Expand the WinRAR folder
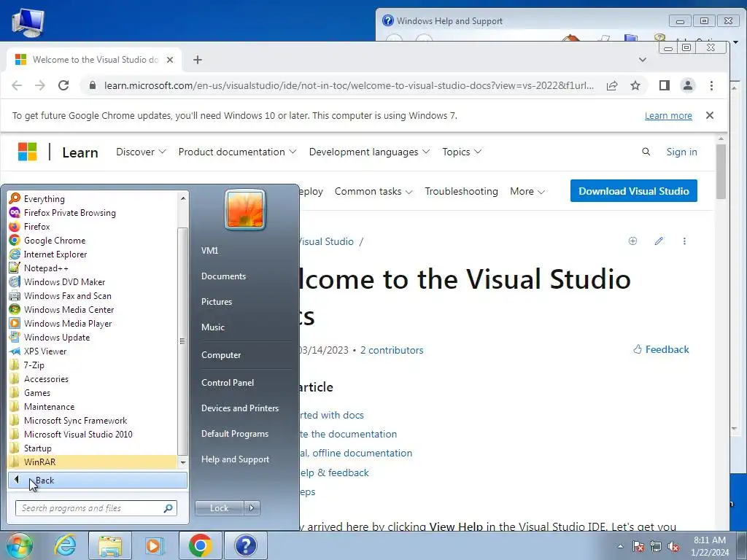This screenshot has height=560, width=747. [93, 462]
